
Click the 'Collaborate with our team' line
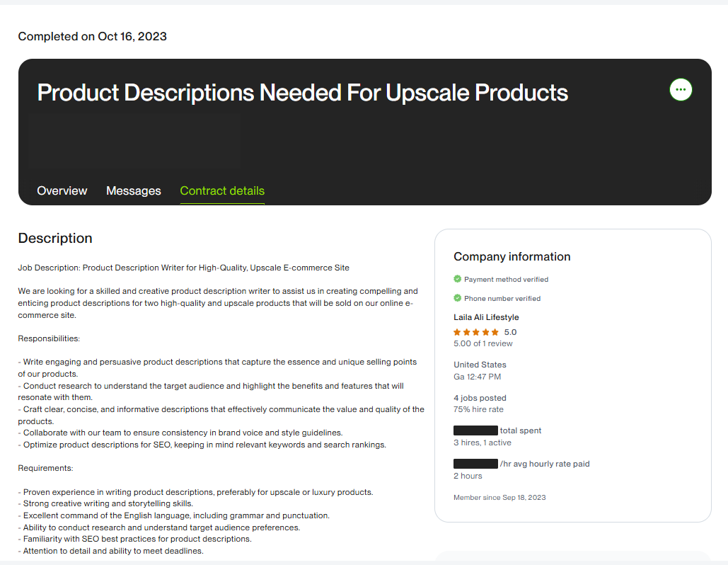coord(180,433)
